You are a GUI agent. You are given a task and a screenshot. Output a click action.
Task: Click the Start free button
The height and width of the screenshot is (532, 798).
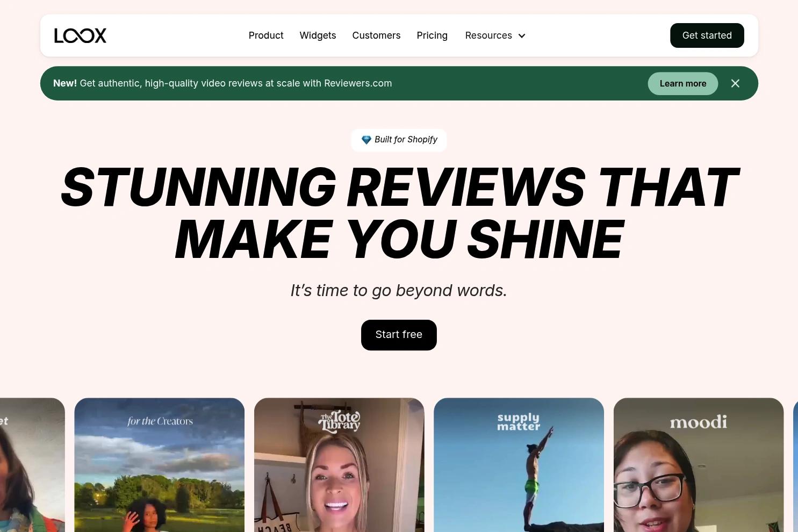point(399,335)
